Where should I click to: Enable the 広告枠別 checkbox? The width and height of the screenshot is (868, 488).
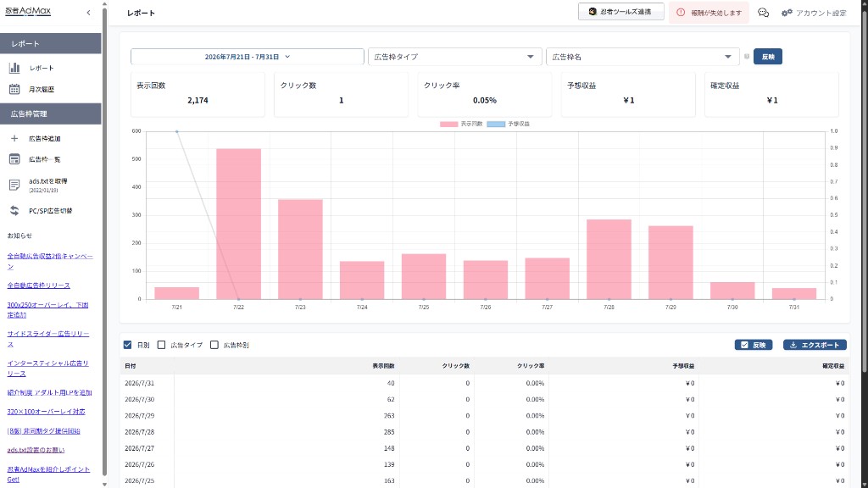coord(214,345)
